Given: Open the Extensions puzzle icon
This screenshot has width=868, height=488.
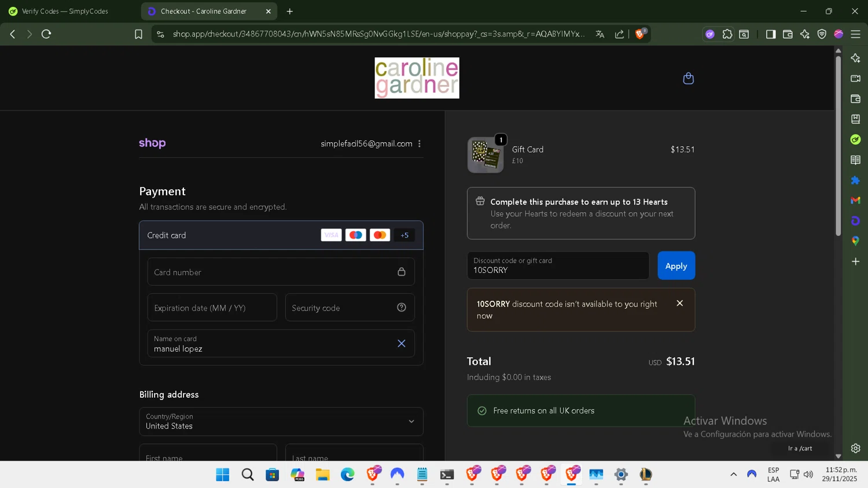Looking at the screenshot, I should tap(727, 34).
